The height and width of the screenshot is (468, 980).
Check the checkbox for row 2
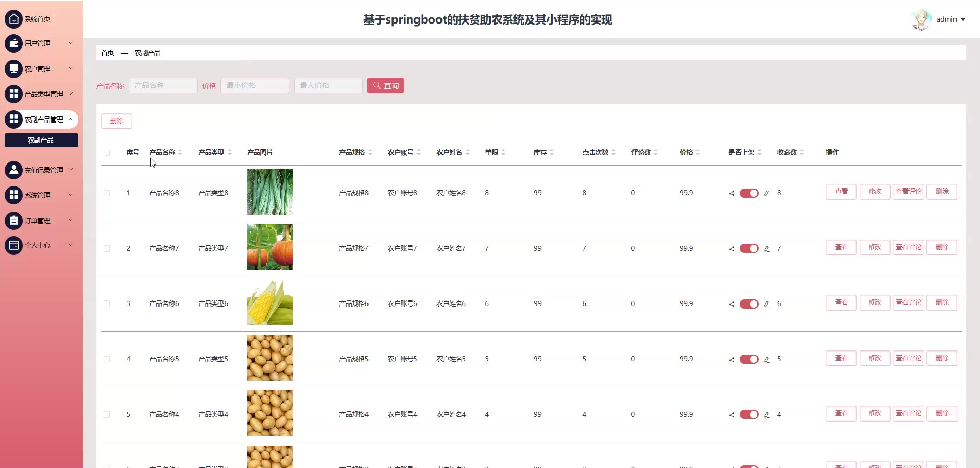[107, 249]
